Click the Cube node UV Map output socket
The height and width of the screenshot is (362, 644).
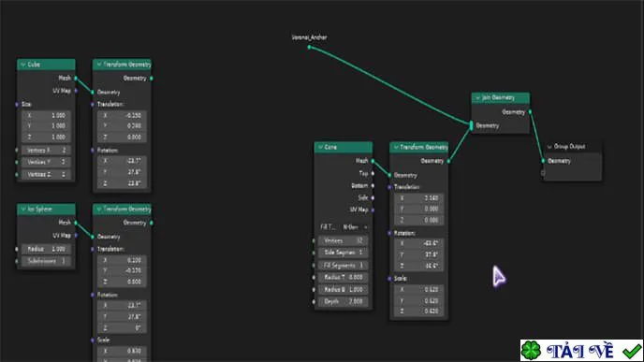click(x=76, y=91)
